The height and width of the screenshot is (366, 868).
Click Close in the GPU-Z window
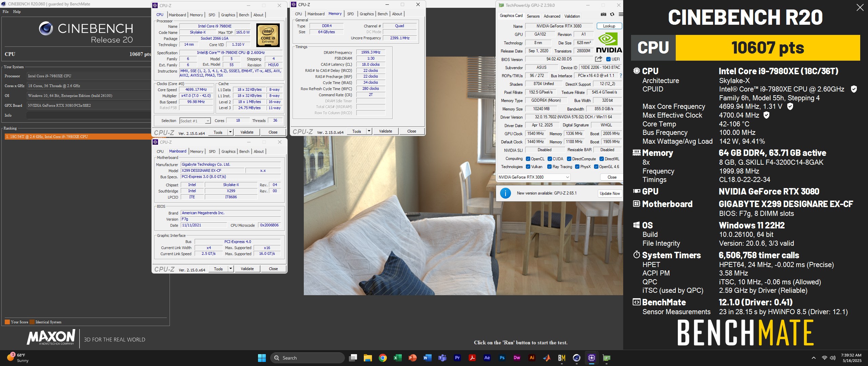click(x=612, y=177)
